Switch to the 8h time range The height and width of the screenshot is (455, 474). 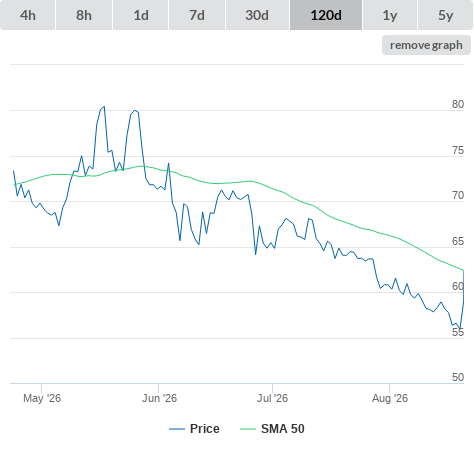tap(84, 15)
